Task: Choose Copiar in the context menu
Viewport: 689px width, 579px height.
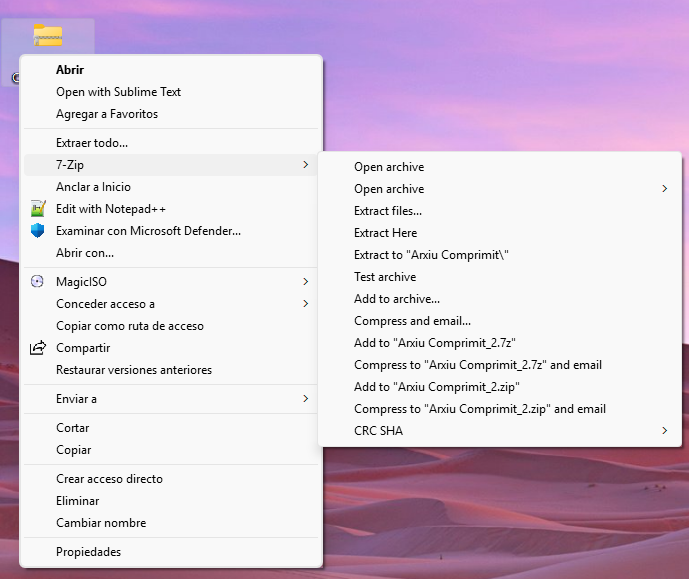Action: coord(170,449)
